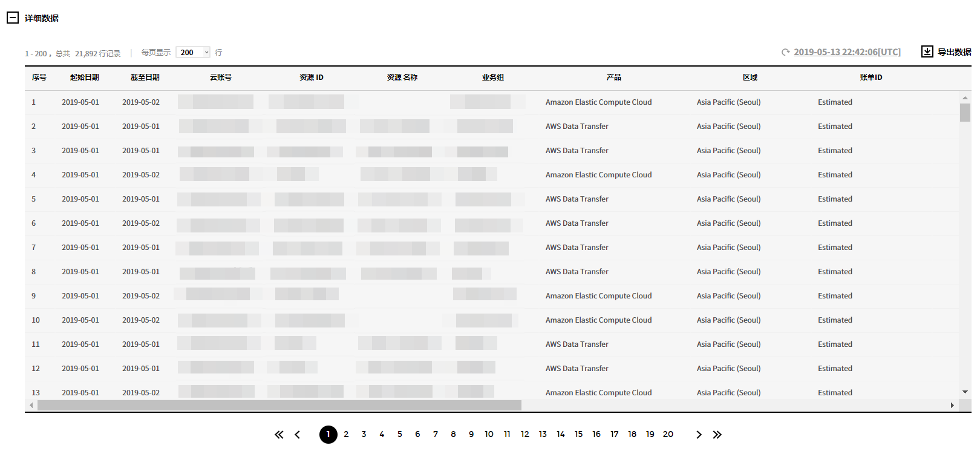Click the vertical scrollbar thumb
The width and height of the screenshot is (980, 454).
[965, 113]
